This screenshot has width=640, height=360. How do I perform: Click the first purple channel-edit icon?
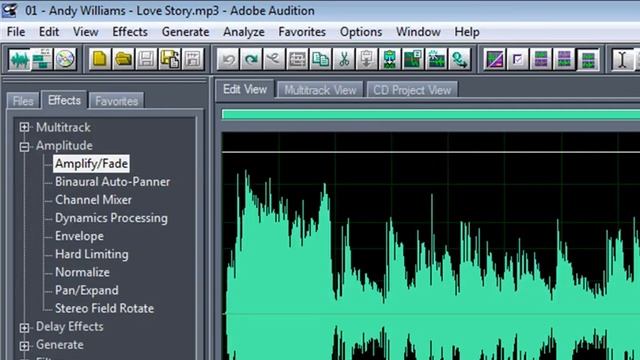(541, 60)
